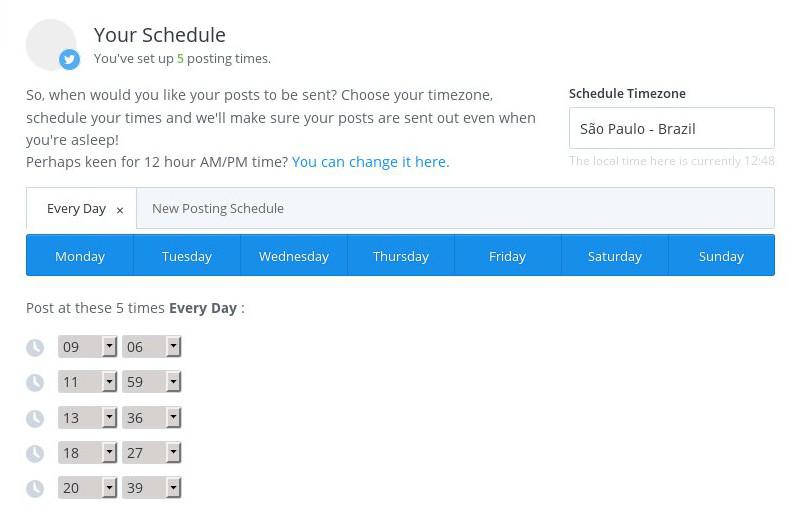
Task: Click the 'You can change it here' link
Action: point(370,162)
